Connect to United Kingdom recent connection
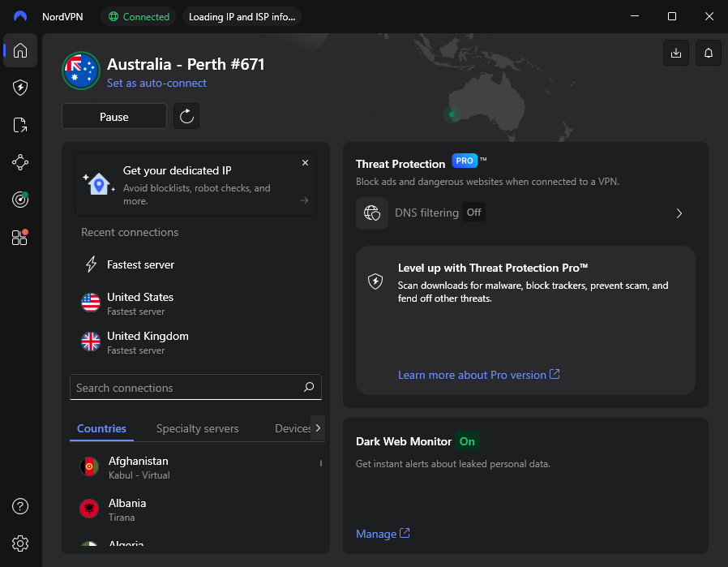The image size is (728, 567). (195, 342)
